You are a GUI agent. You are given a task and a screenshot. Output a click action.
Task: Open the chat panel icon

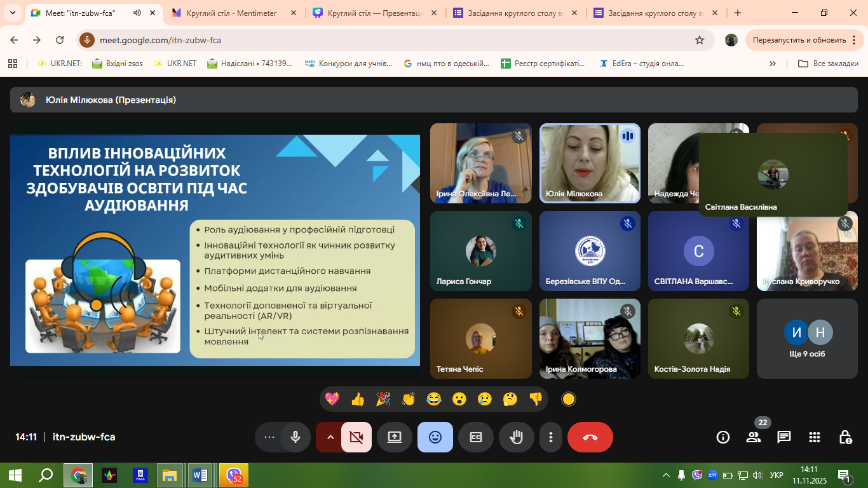coord(783,437)
